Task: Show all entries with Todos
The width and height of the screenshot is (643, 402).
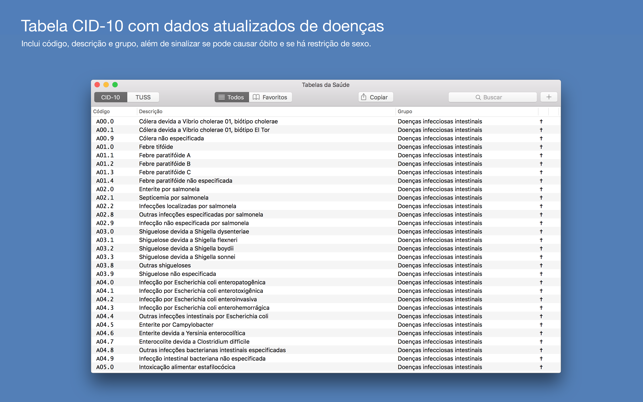Action: 232,97
